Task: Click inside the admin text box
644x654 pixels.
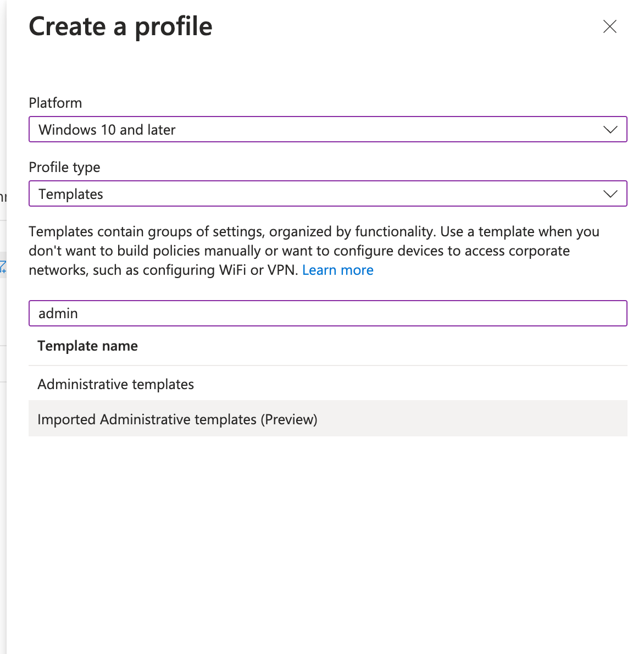Action: coord(220,313)
